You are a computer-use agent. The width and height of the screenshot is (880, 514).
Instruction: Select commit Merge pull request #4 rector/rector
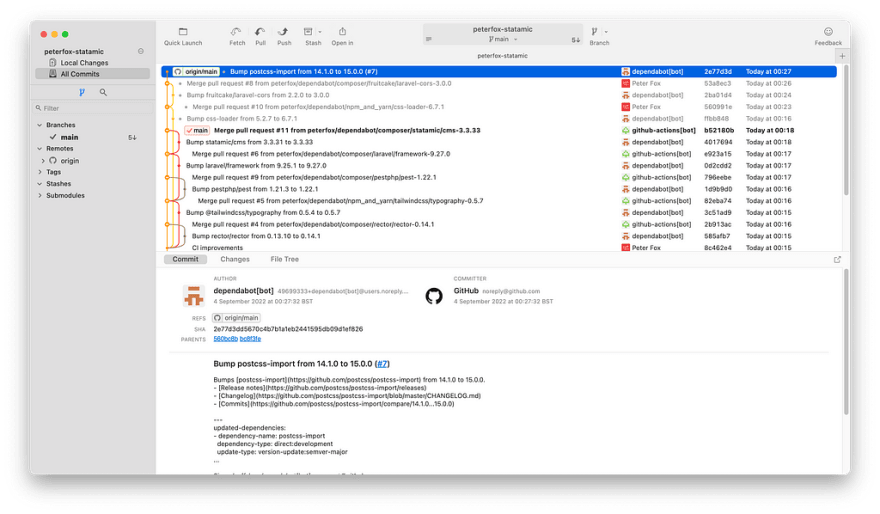coord(499,224)
